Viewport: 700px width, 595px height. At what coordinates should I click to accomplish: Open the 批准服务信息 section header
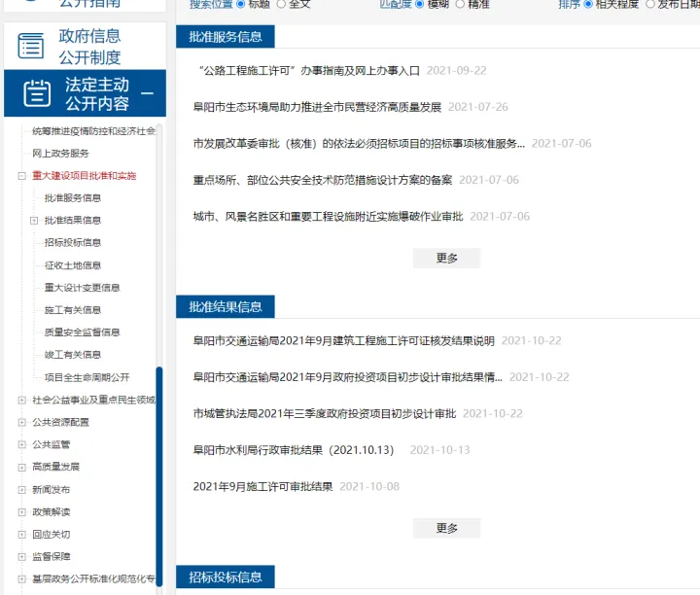coord(225,37)
